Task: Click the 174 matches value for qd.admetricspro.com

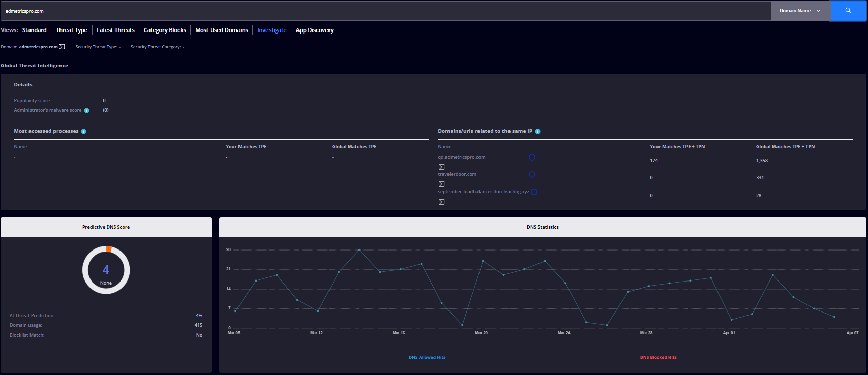Action: (654, 161)
